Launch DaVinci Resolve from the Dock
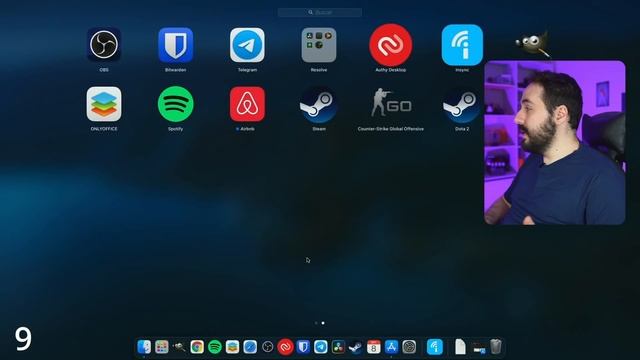The height and width of the screenshot is (360, 640). 338,347
